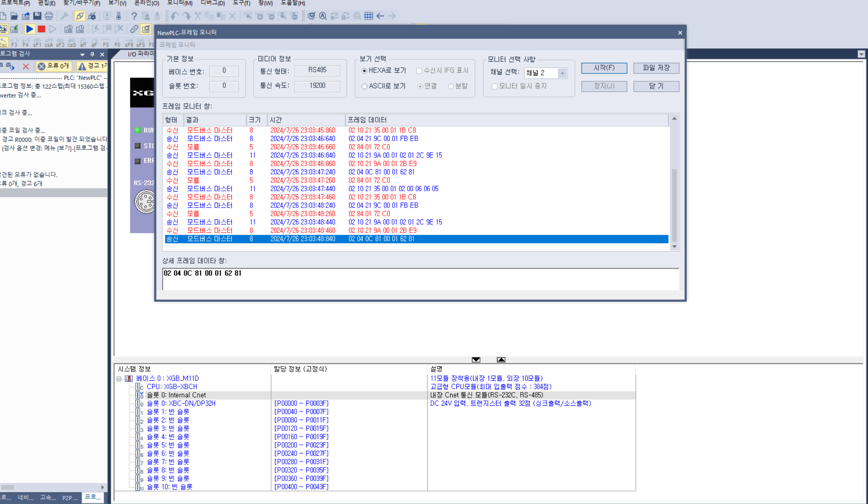Select the scissors cut icon
868x504 pixels.
point(197,16)
